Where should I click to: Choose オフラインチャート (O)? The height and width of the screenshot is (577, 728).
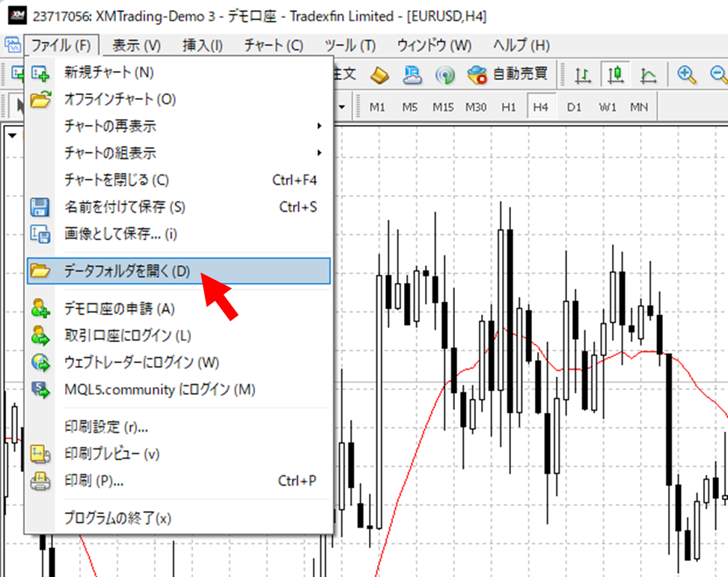(x=179, y=100)
